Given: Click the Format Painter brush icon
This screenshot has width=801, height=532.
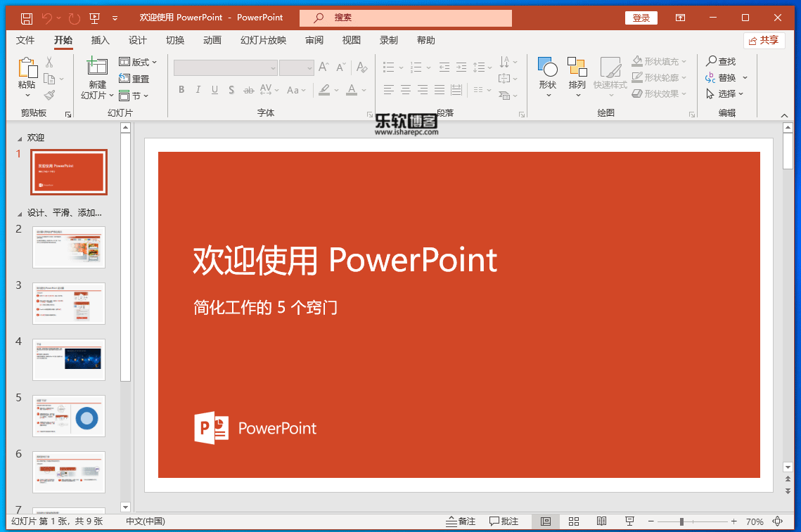Looking at the screenshot, I should (x=49, y=95).
